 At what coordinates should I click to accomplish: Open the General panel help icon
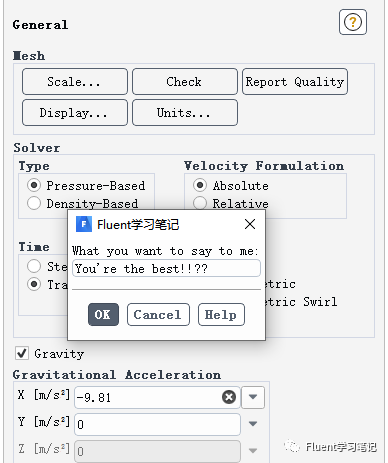point(353,22)
